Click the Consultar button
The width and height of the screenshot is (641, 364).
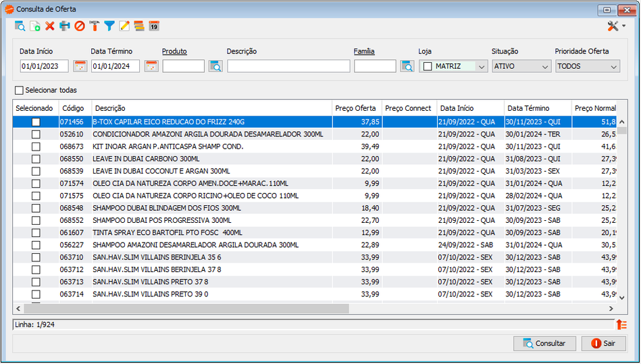[x=544, y=344]
